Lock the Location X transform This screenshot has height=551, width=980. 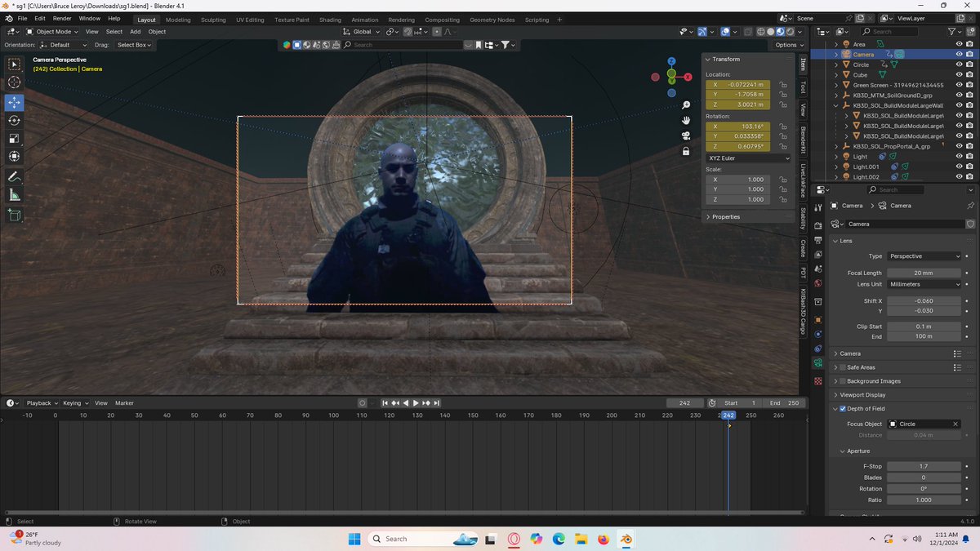tap(782, 84)
